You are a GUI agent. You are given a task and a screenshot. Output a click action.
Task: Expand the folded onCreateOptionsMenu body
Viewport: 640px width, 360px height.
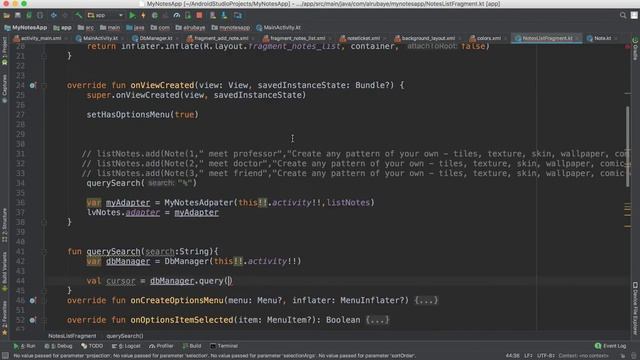click(x=426, y=300)
